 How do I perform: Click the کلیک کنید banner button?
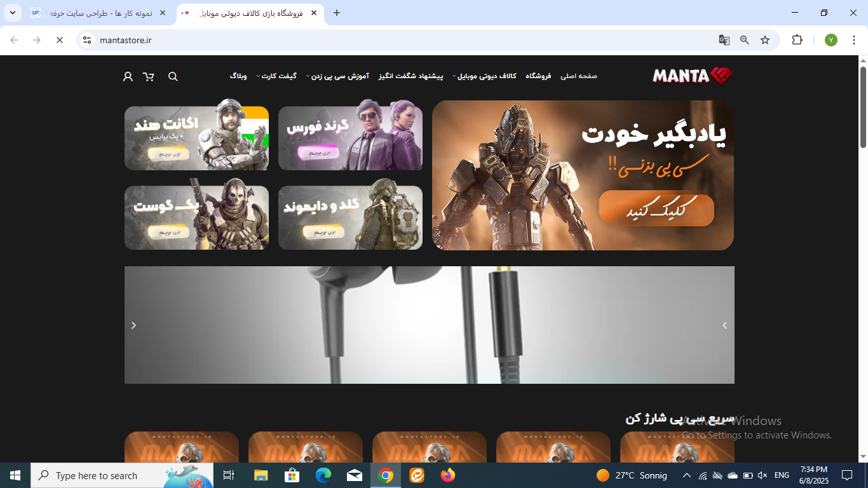(656, 208)
